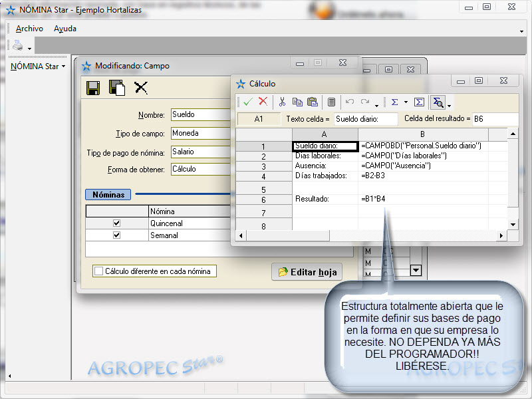Click the sigma sum icon

pos(394,102)
